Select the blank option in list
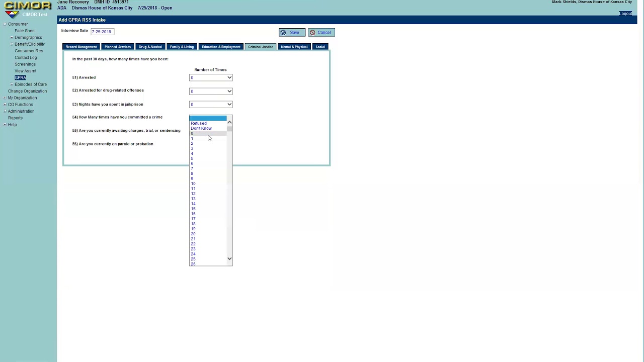This screenshot has height=362, width=644. [208, 118]
